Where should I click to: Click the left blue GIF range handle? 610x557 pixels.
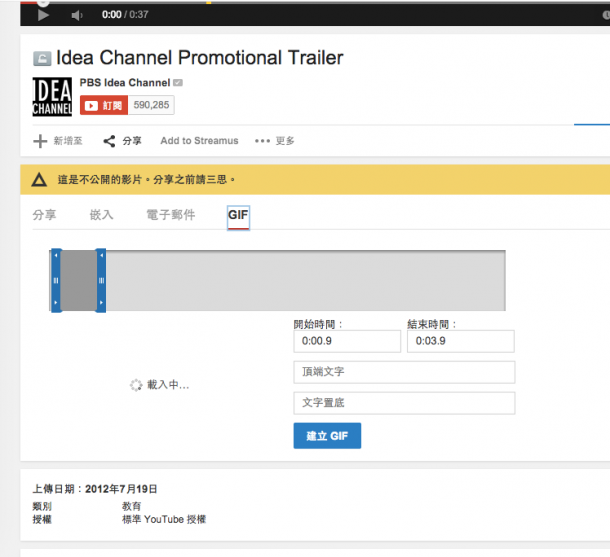[x=56, y=280]
